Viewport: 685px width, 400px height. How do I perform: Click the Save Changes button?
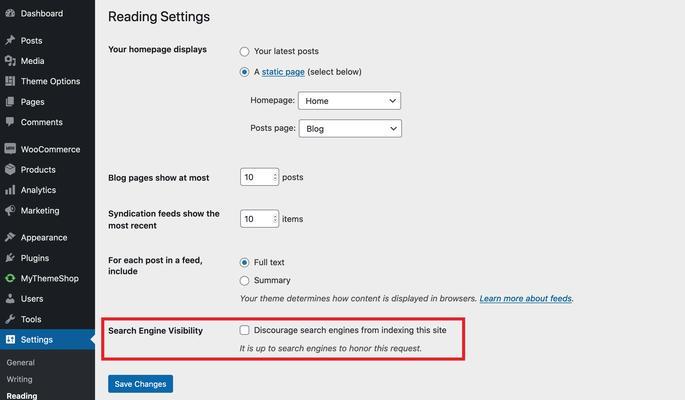pyautogui.click(x=141, y=384)
